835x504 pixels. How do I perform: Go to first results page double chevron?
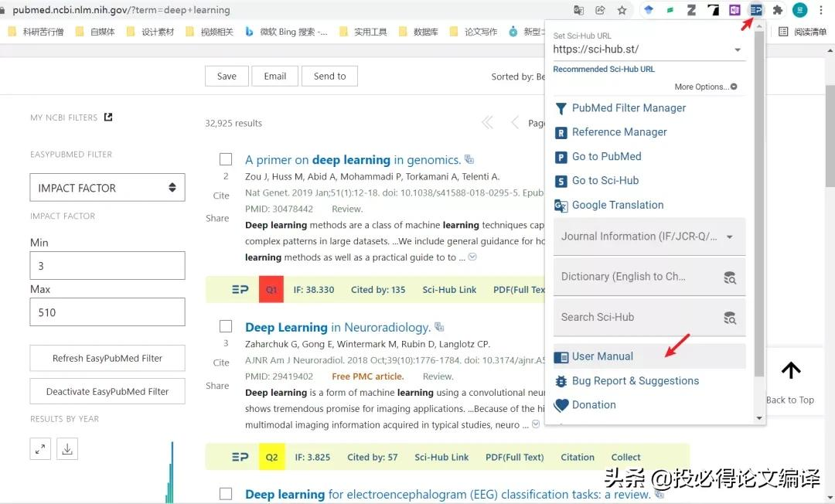tap(487, 123)
